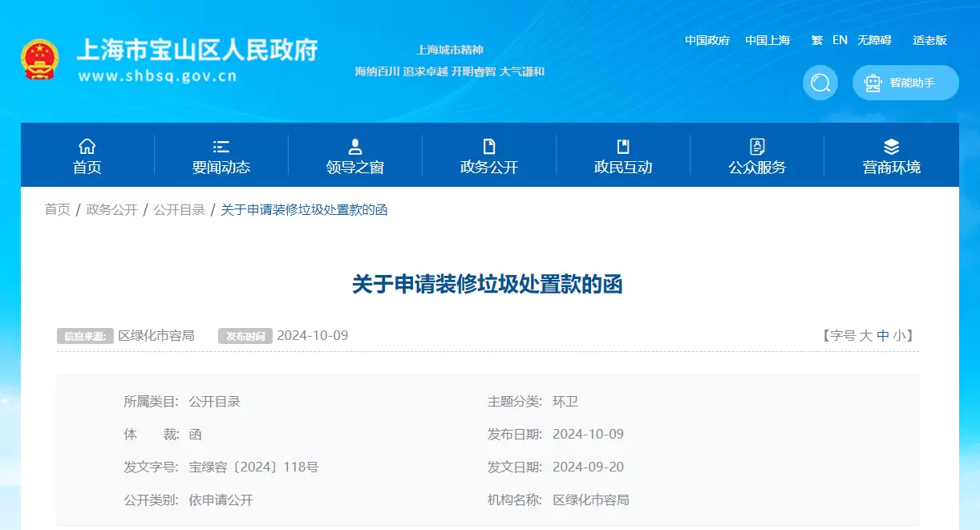Screen dimensions: 980x530
Task: Set font size to 中
Action: pos(882,336)
